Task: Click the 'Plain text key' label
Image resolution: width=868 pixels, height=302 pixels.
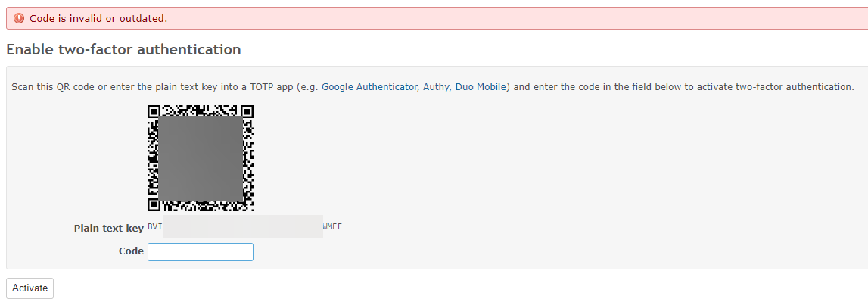Action: [109, 229]
